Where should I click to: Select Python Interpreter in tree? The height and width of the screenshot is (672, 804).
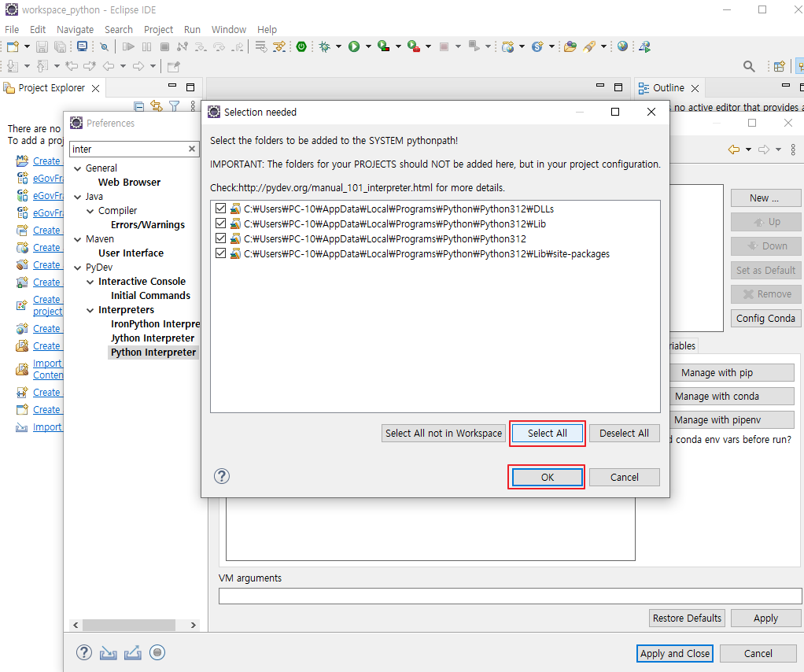(x=153, y=353)
